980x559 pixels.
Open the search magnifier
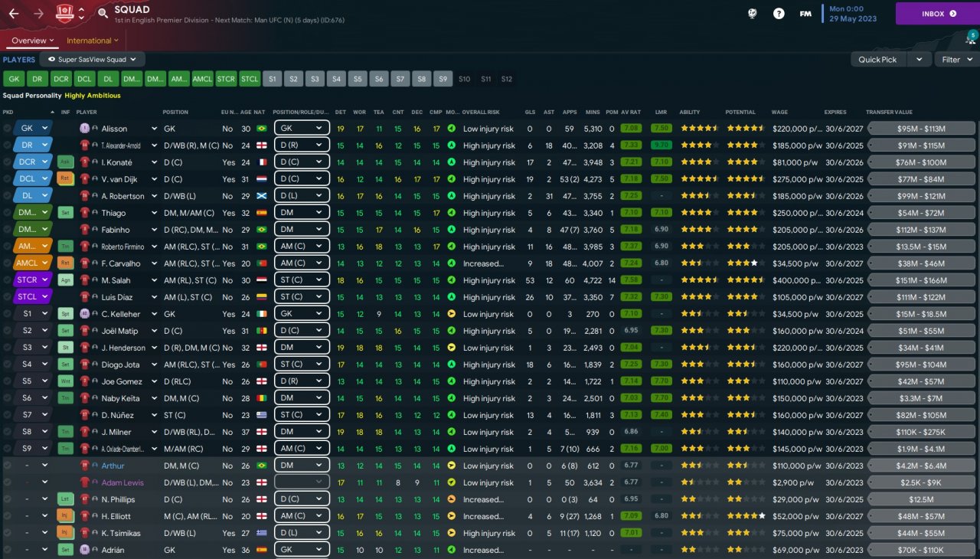click(103, 13)
